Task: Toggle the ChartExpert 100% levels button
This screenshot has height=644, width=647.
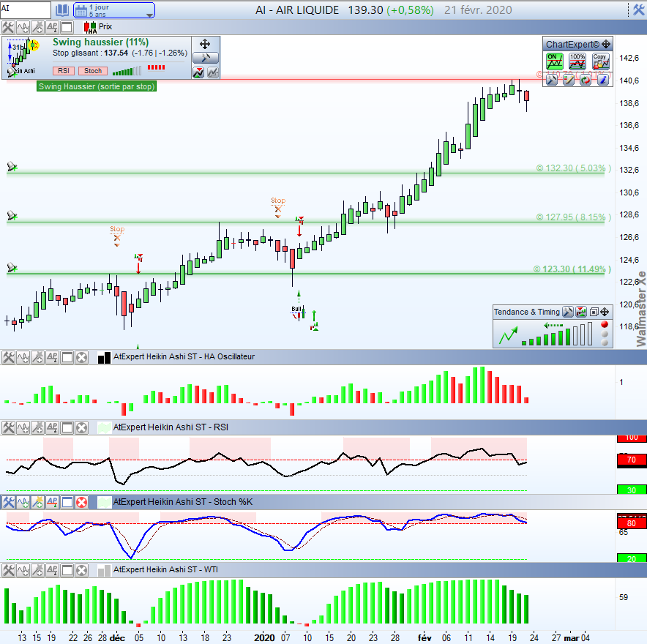Action: 577,61
